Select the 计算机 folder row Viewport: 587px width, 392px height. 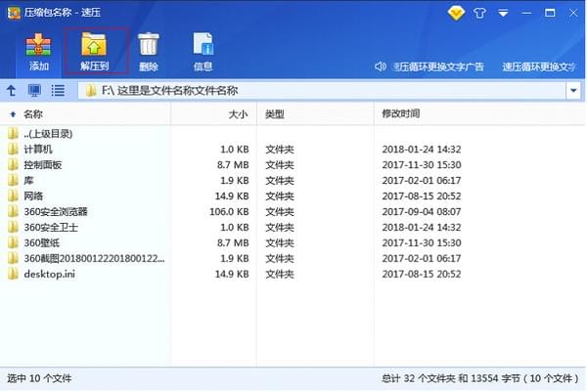click(37, 150)
